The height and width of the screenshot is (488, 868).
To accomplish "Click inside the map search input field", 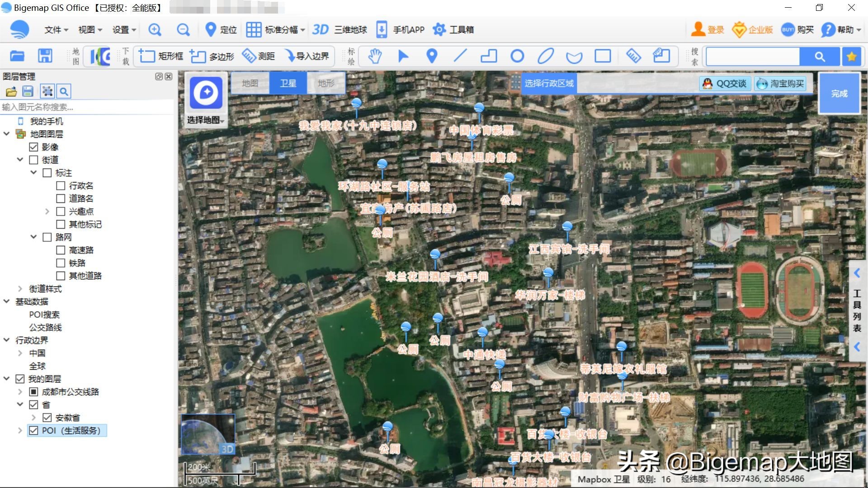I will click(752, 56).
